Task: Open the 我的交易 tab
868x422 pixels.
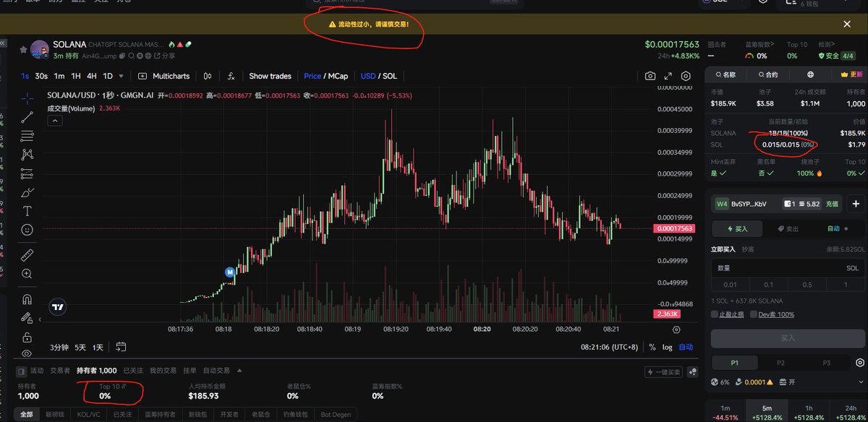Action: tap(163, 371)
